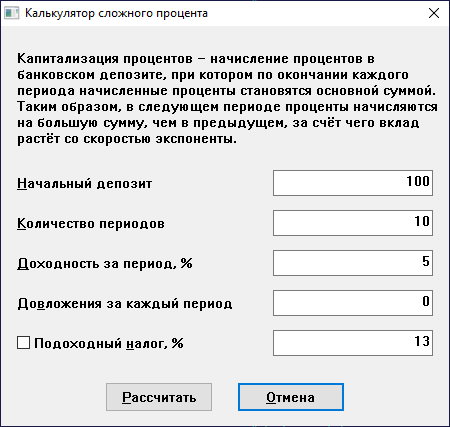This screenshot has height=427, width=450.
Task: Select the Довложения за каждый период field
Action: click(353, 303)
